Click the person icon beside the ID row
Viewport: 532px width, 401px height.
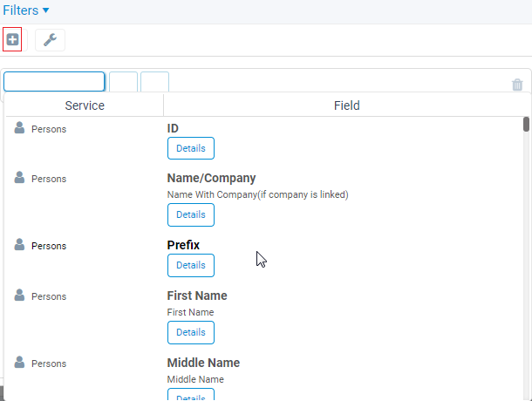19,128
